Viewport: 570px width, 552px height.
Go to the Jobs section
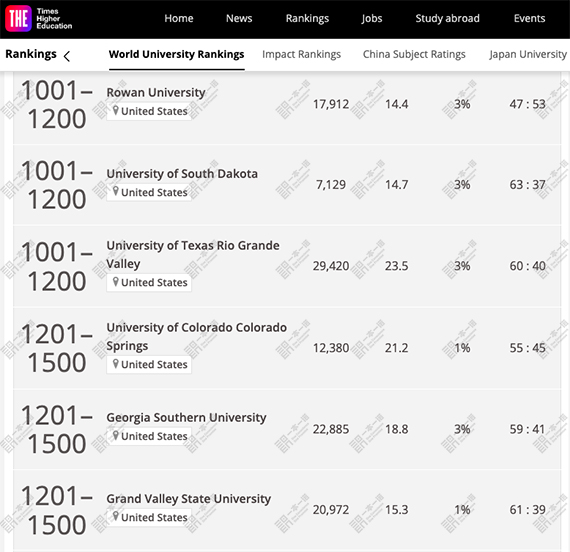(372, 19)
